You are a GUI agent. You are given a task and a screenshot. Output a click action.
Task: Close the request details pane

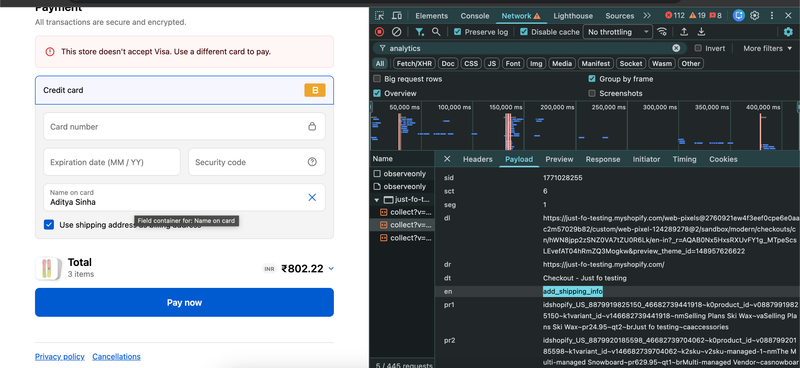tap(447, 159)
